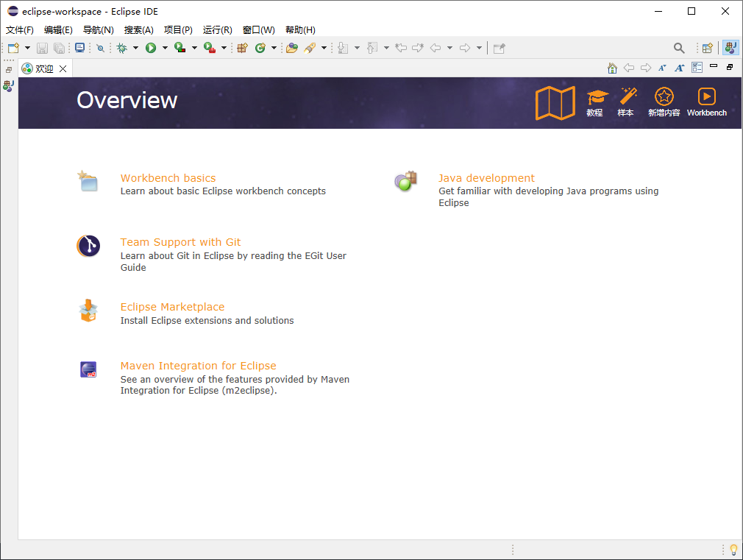This screenshot has height=560, width=743.
Task: Minimize the Welcome view
Action: 714,66
